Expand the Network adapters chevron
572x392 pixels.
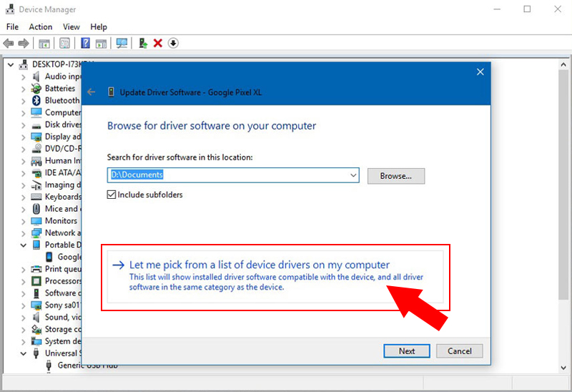point(24,234)
